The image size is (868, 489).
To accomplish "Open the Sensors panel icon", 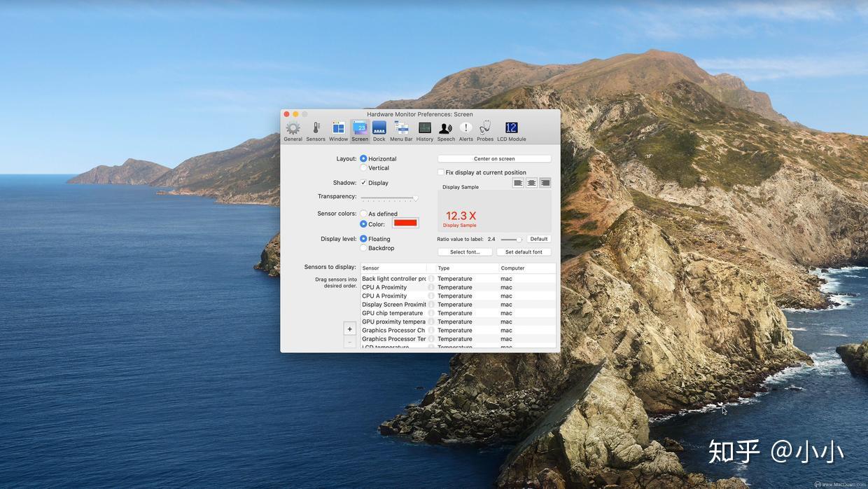I will pos(315,128).
